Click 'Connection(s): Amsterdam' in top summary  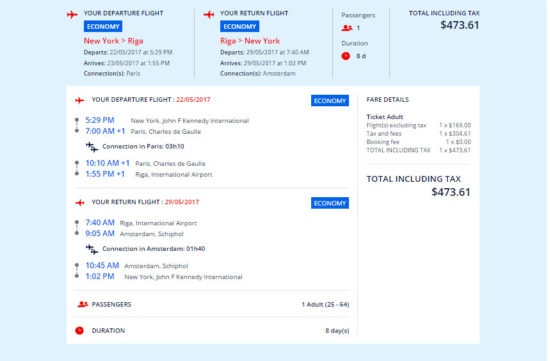pos(258,73)
